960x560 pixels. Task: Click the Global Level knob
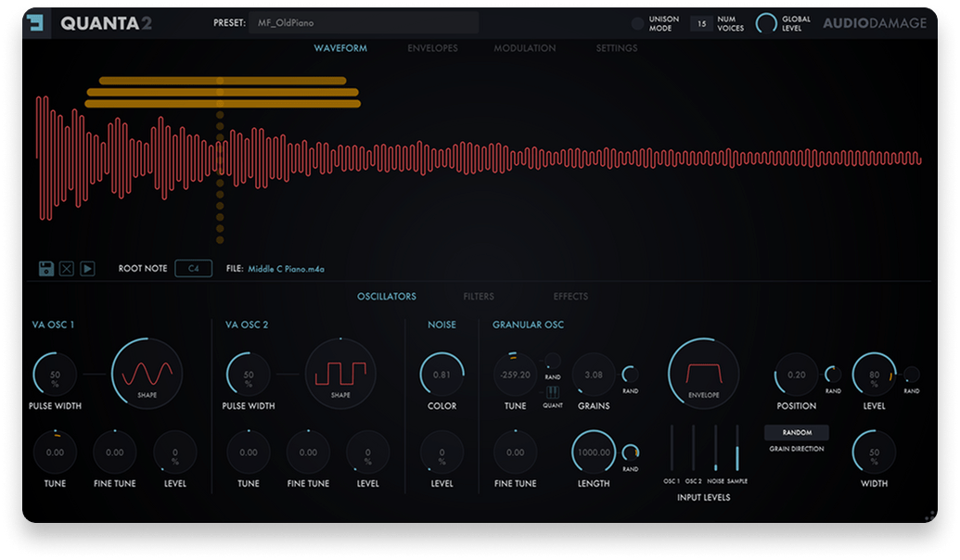click(x=766, y=24)
